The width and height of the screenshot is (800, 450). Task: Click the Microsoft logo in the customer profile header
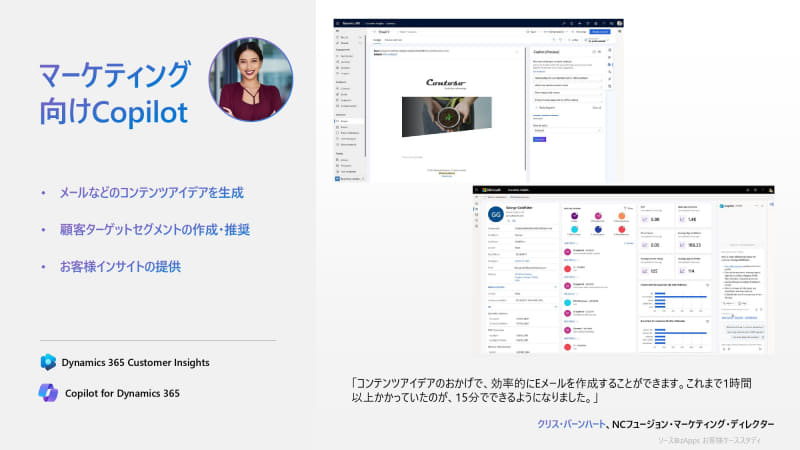pos(491,190)
